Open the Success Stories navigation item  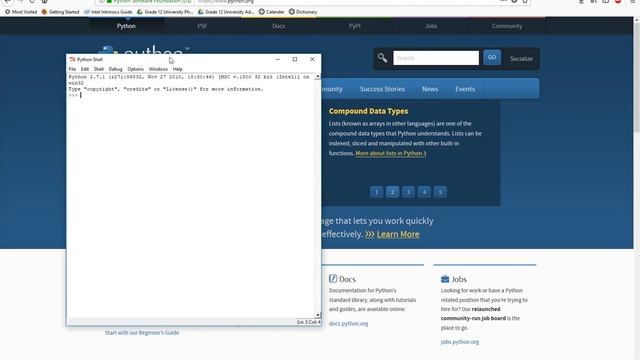pyautogui.click(x=382, y=89)
